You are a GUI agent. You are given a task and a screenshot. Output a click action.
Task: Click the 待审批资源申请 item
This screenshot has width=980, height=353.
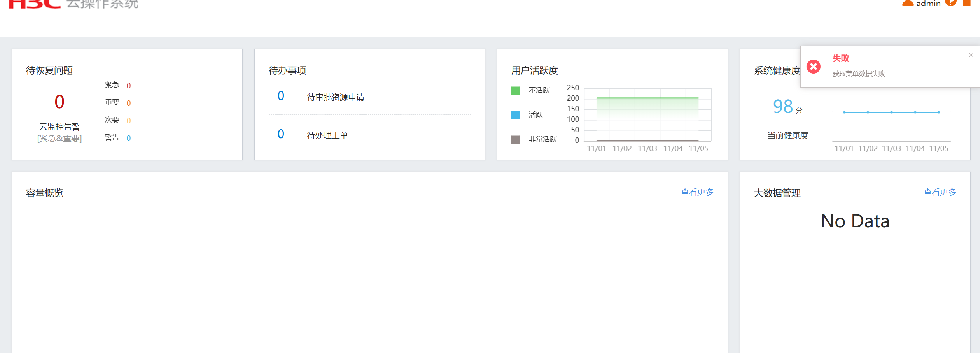click(x=335, y=97)
